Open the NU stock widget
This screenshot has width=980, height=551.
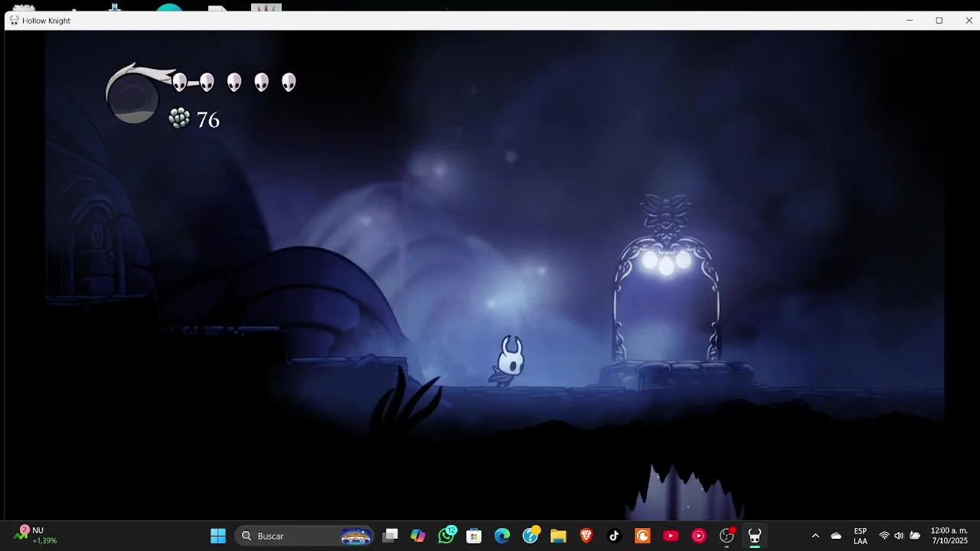pyautogui.click(x=36, y=535)
